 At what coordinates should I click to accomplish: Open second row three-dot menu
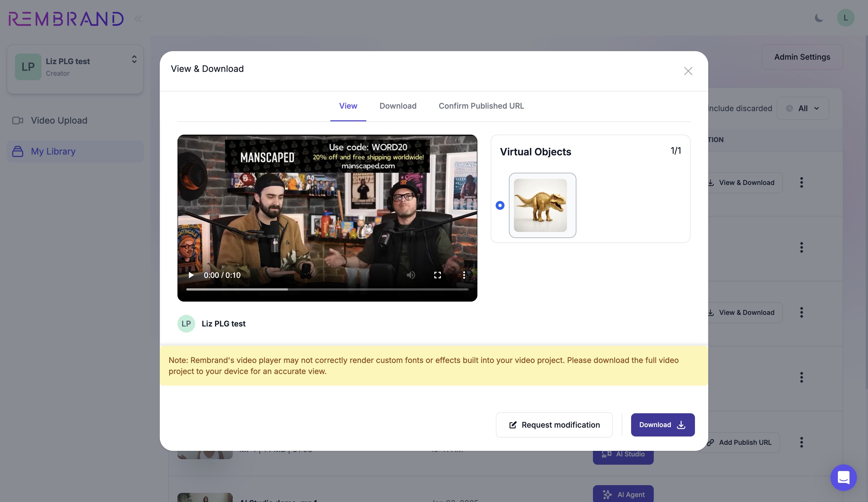pyautogui.click(x=802, y=247)
